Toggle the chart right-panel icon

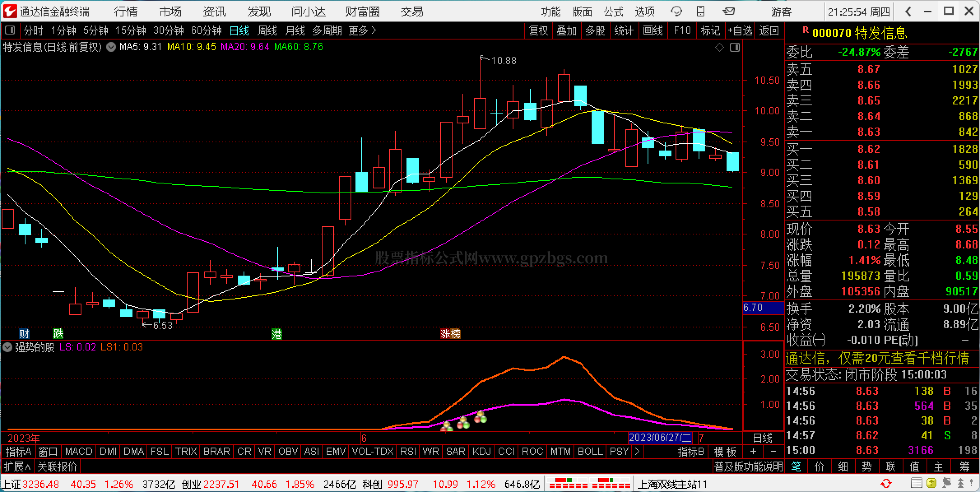(x=735, y=48)
